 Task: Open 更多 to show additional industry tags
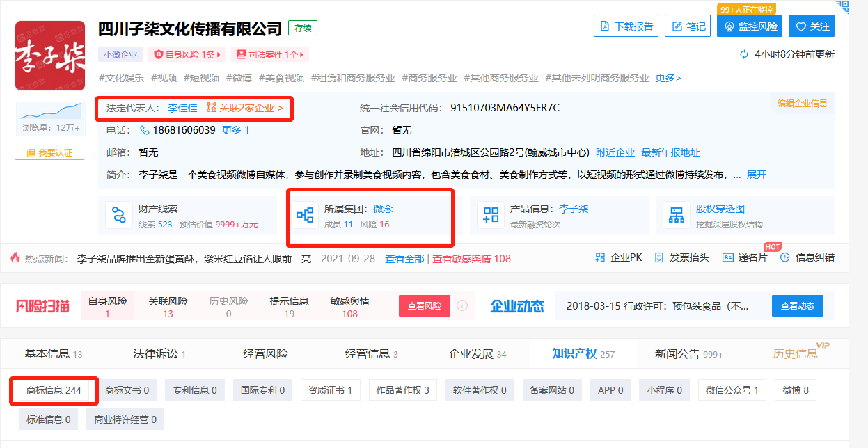click(667, 79)
